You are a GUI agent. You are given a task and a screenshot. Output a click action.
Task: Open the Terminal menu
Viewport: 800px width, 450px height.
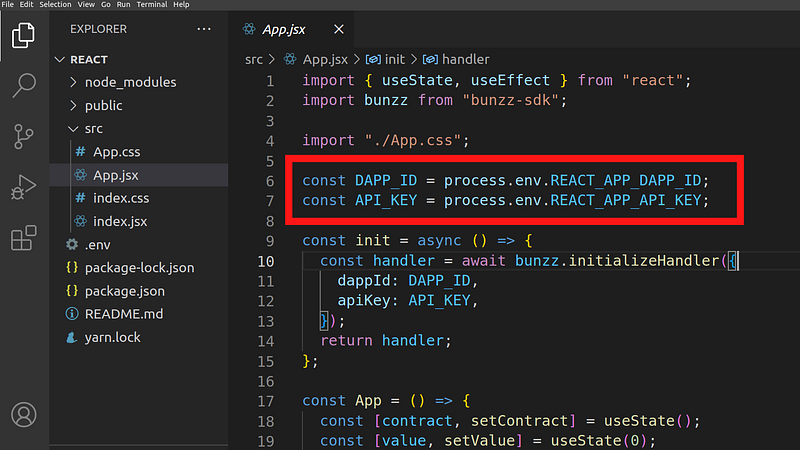151,5
